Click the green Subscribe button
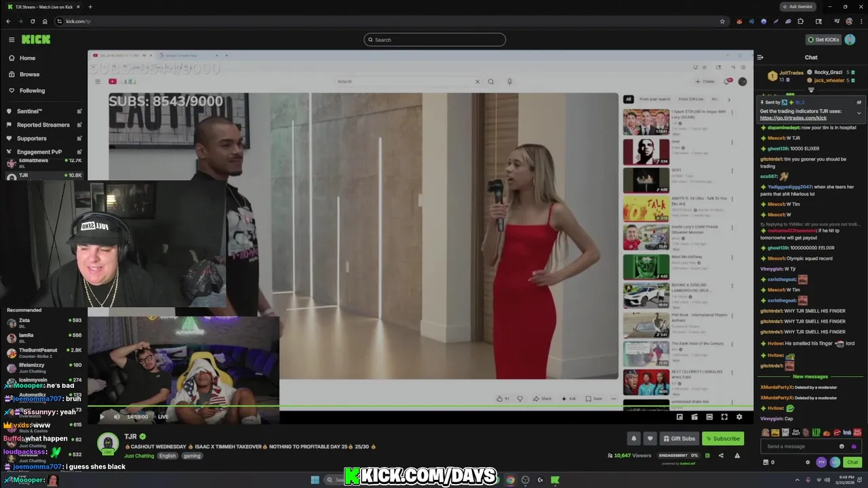This screenshot has width=868, height=488. [723, 439]
